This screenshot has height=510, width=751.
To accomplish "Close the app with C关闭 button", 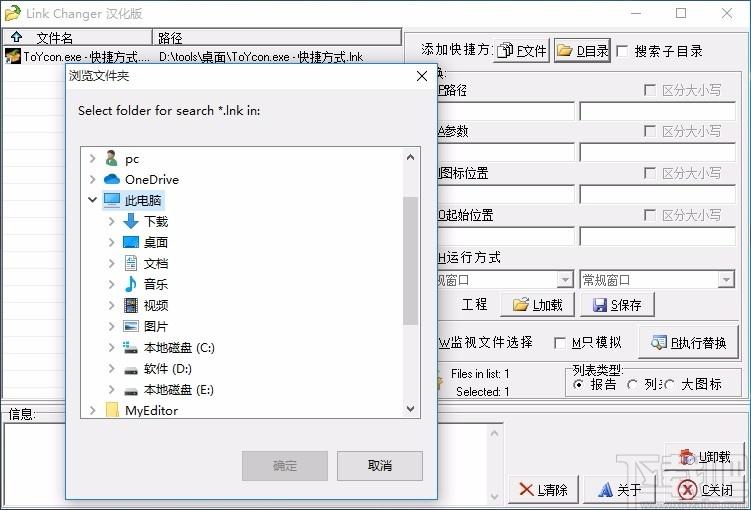I will (705, 489).
